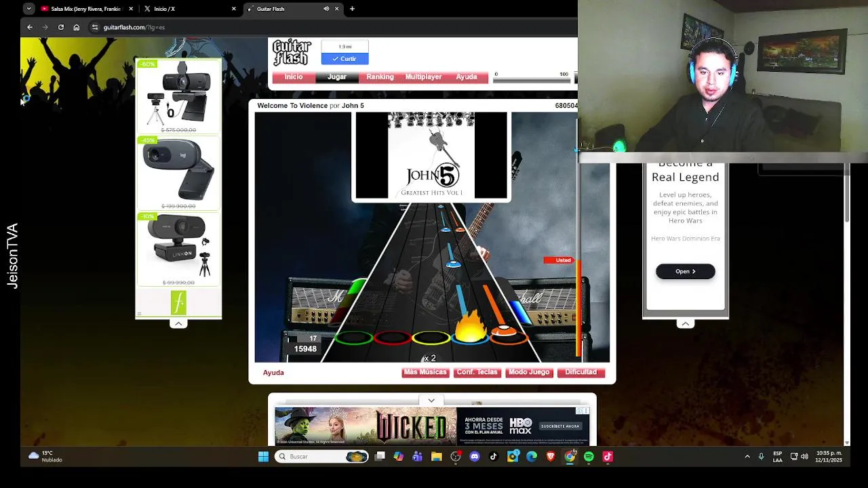Viewport: 868px width, 488px height.
Task: Open the network tray icon
Action: click(x=794, y=457)
